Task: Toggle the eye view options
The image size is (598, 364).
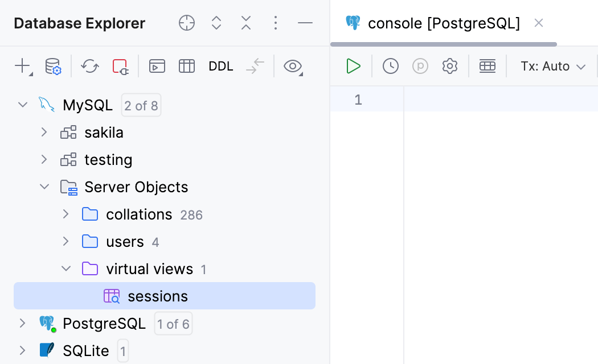Action: (293, 66)
